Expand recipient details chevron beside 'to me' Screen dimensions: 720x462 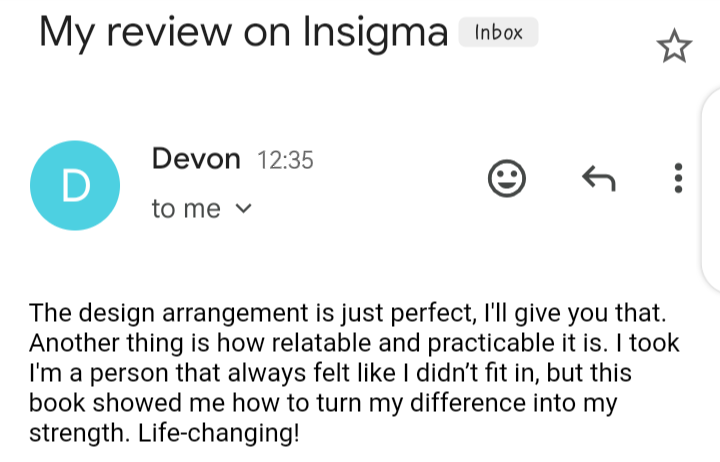coord(242,209)
